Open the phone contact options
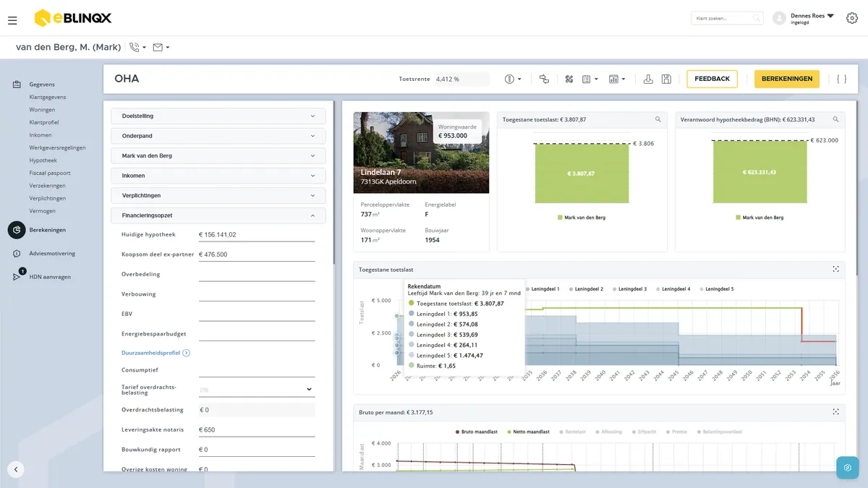This screenshot has width=868, height=488. coord(137,48)
